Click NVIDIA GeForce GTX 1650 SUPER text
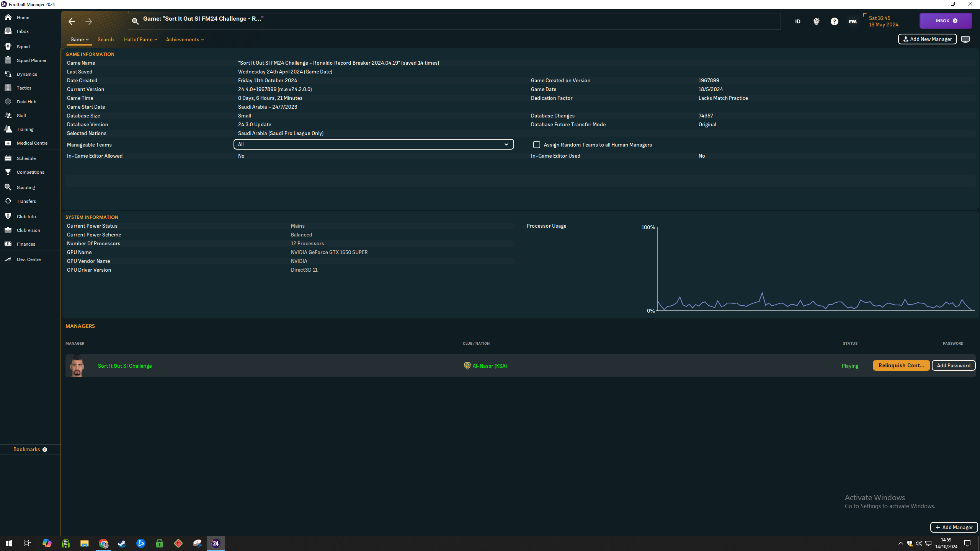The image size is (980, 551). [329, 253]
